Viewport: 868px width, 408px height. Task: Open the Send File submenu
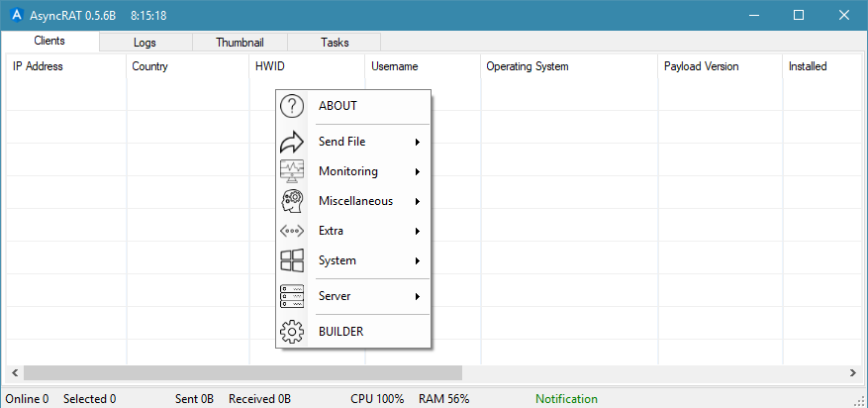pyautogui.click(x=353, y=142)
